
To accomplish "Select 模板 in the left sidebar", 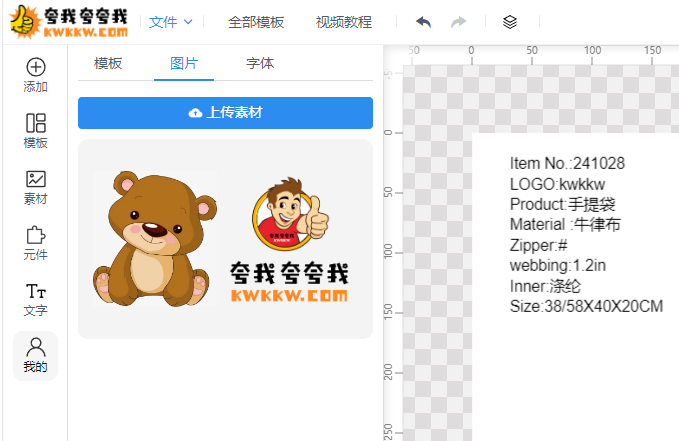I will pos(36,131).
